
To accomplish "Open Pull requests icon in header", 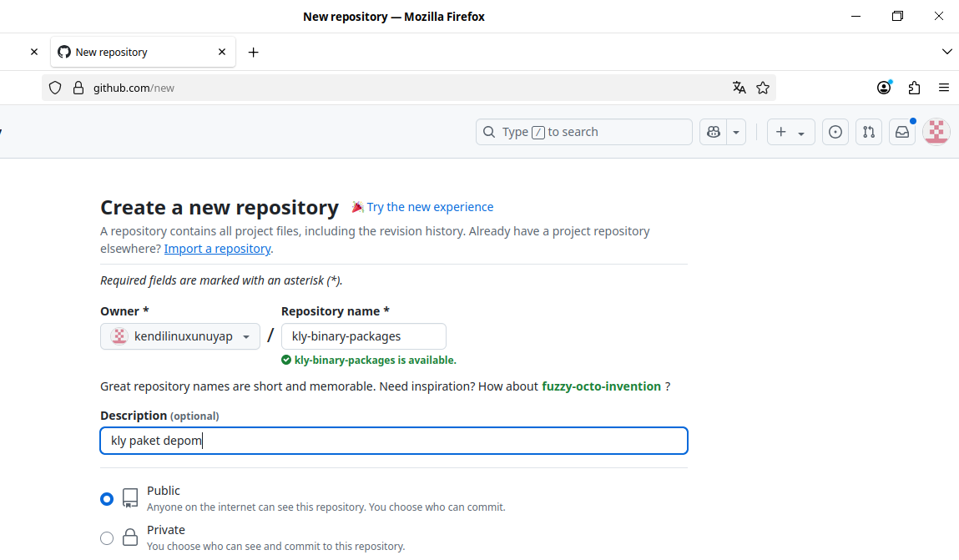I will 869,132.
